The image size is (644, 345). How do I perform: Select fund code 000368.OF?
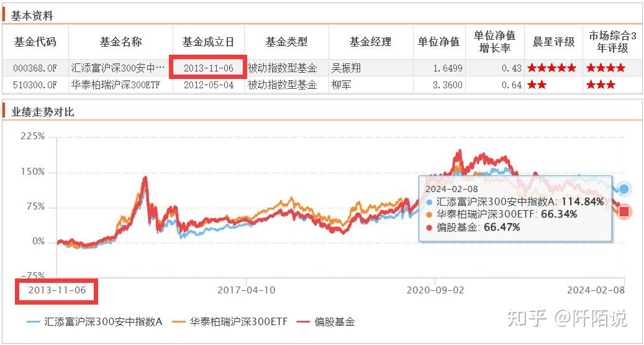point(35,68)
